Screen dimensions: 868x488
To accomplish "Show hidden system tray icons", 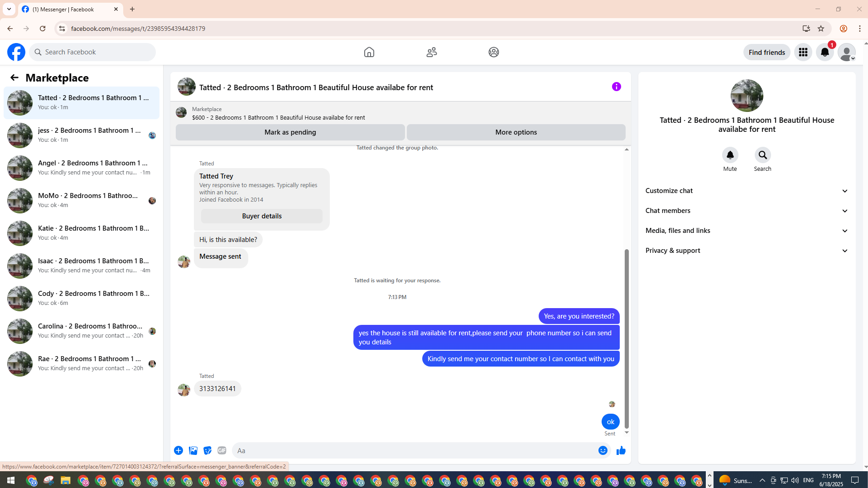I will pyautogui.click(x=762, y=480).
